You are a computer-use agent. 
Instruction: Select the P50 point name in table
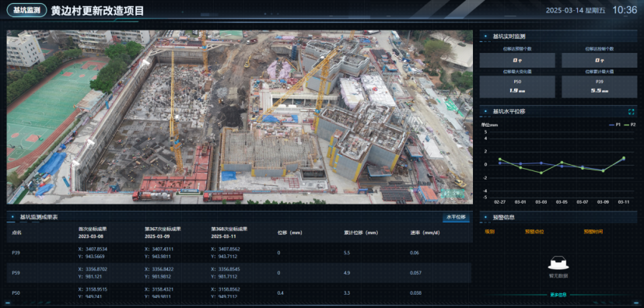pyautogui.click(x=16, y=292)
